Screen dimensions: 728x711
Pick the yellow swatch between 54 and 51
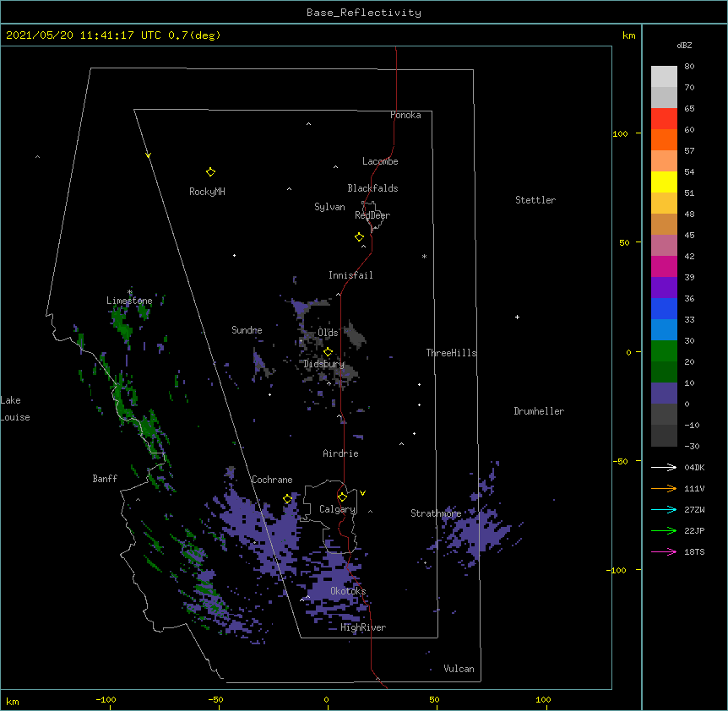(x=664, y=182)
